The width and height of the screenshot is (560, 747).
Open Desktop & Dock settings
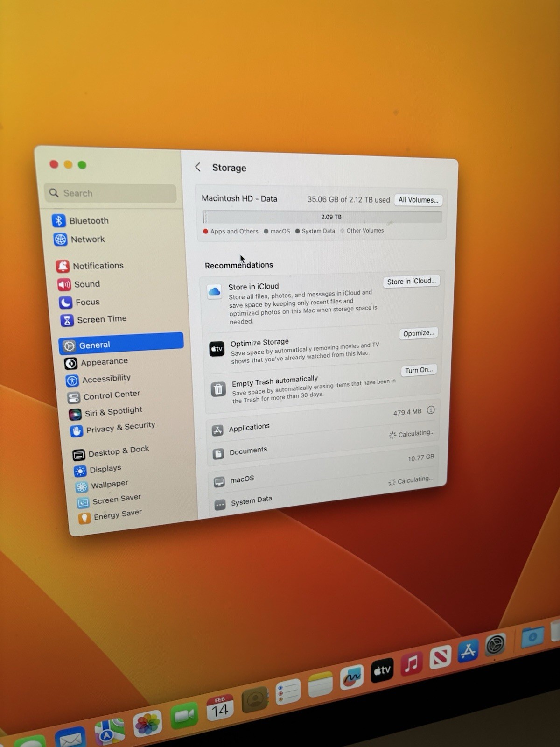click(x=111, y=452)
